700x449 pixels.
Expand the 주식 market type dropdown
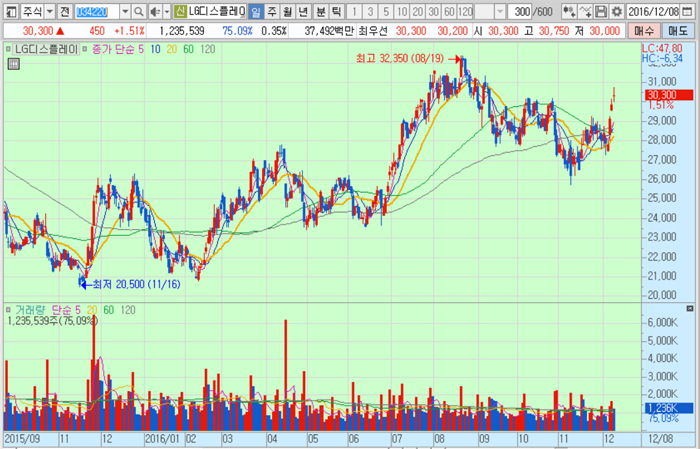pos(50,10)
